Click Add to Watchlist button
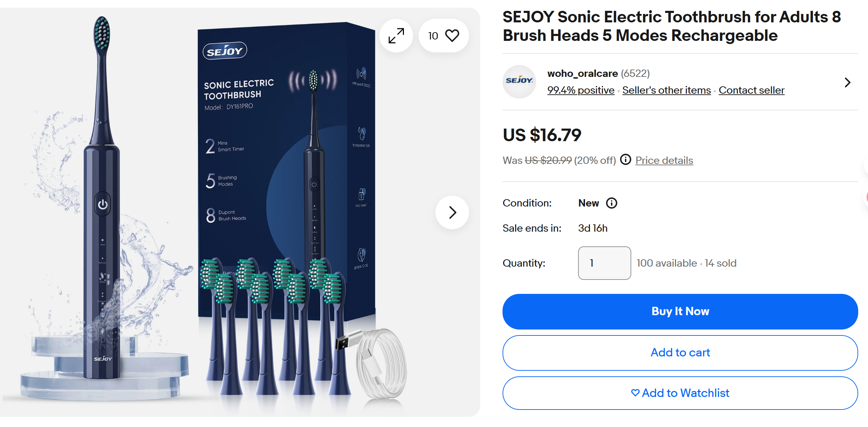The image size is (868, 427). (x=680, y=393)
